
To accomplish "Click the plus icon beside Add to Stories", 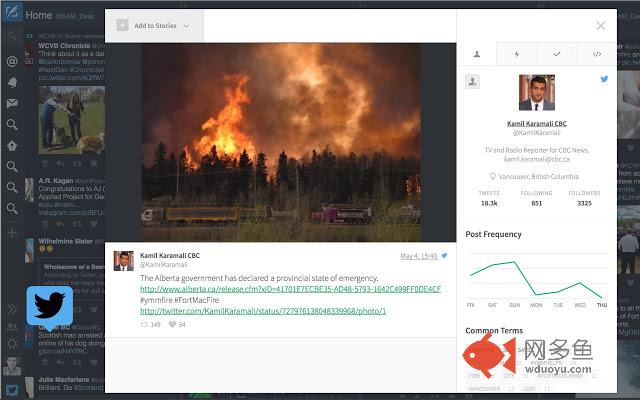I will tap(122, 25).
